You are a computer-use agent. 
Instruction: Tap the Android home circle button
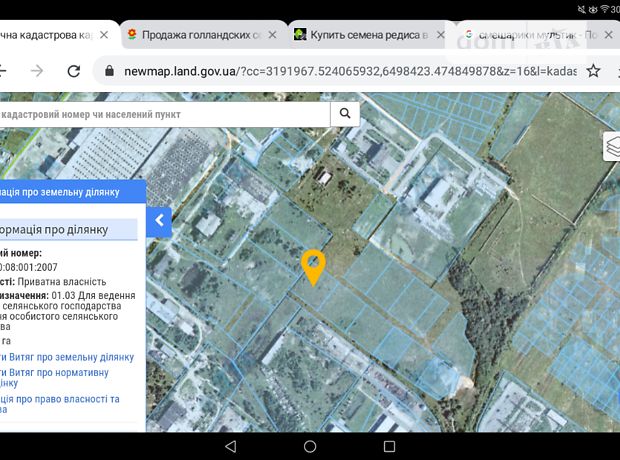coord(310,447)
